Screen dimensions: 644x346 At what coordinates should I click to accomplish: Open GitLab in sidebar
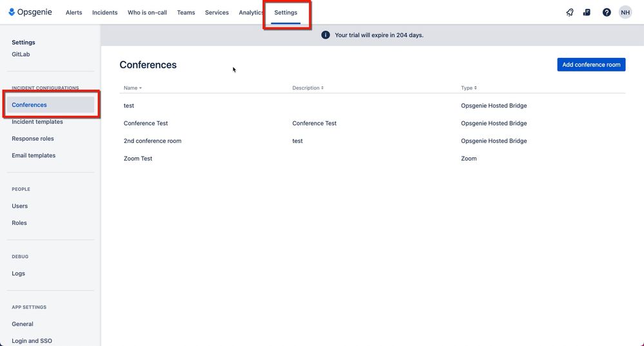[21, 54]
